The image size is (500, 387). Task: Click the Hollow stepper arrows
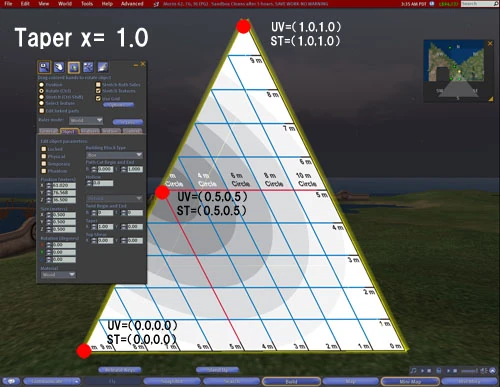coord(89,183)
